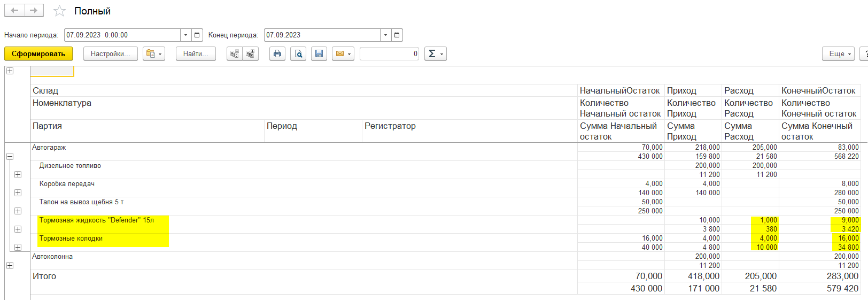Expand all groups in the report
868x300 pixels.
coord(250,54)
